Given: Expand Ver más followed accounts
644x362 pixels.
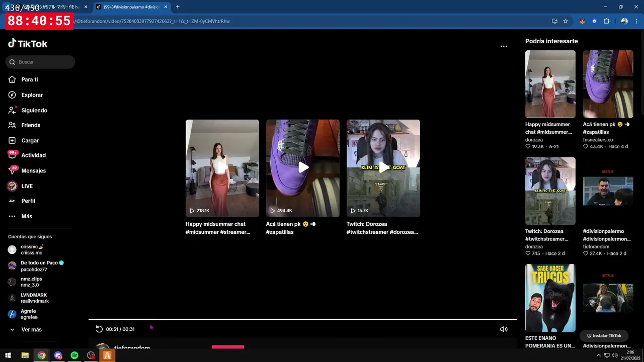Looking at the screenshot, I should pyautogui.click(x=25, y=329).
